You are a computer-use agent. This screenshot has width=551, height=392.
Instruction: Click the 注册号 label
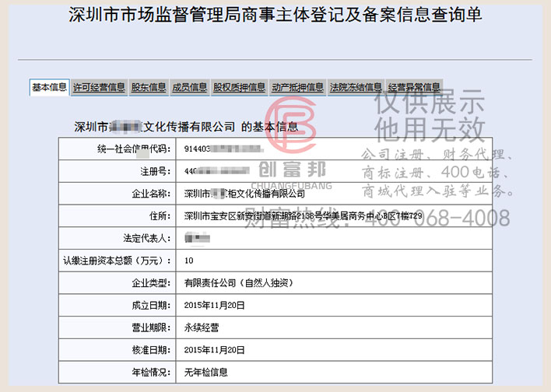(x=156, y=171)
